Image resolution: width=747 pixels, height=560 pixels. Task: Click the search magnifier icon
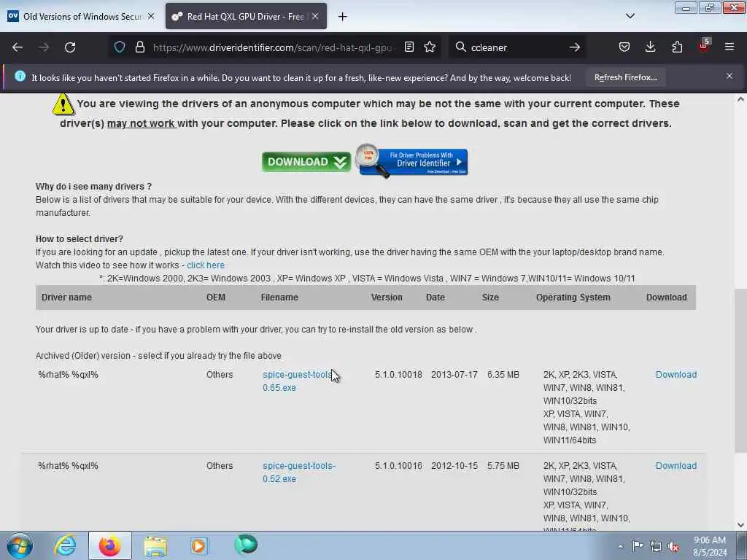461,47
